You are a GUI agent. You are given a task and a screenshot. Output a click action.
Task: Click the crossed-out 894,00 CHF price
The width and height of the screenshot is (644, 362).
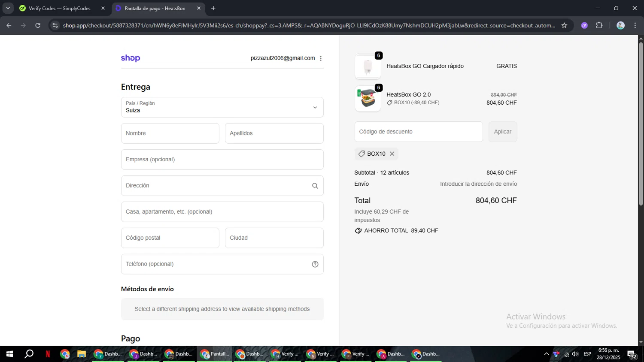[504, 95]
